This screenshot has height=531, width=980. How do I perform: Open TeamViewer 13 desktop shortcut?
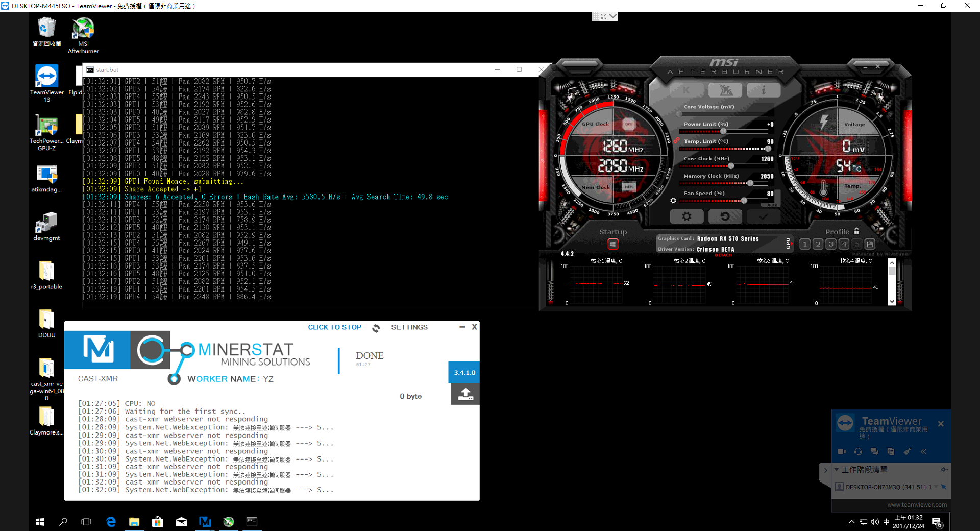(x=46, y=83)
